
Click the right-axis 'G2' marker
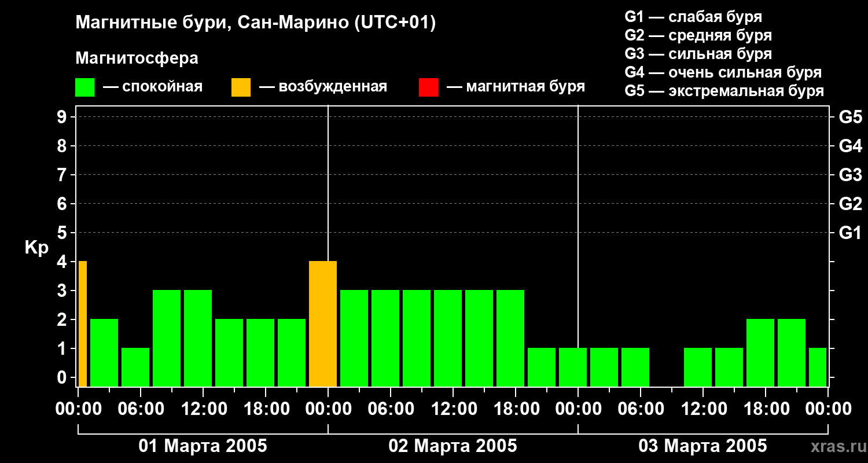[850, 204]
